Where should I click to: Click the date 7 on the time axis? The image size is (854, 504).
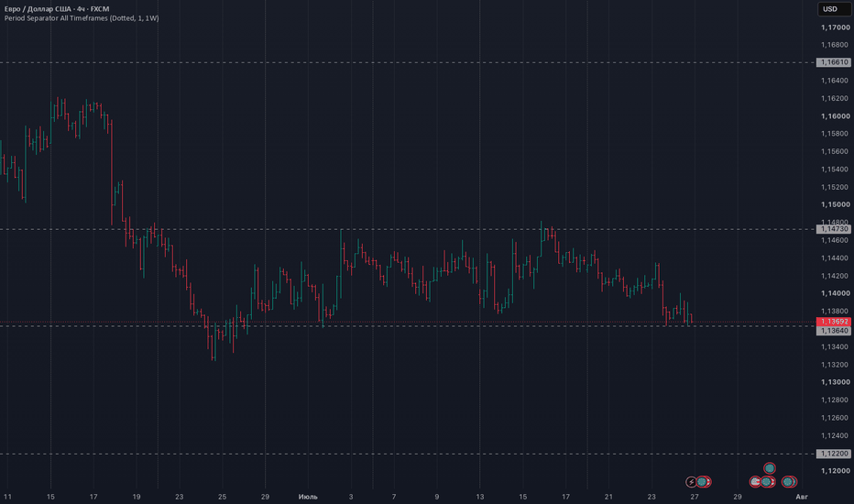(x=394, y=497)
